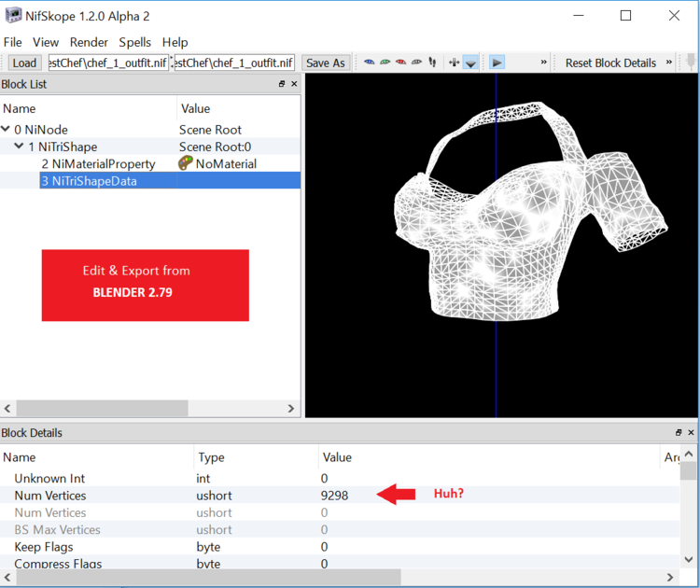The width and height of the screenshot is (700, 588).
Task: Click the Reset Block Details button
Action: click(610, 63)
